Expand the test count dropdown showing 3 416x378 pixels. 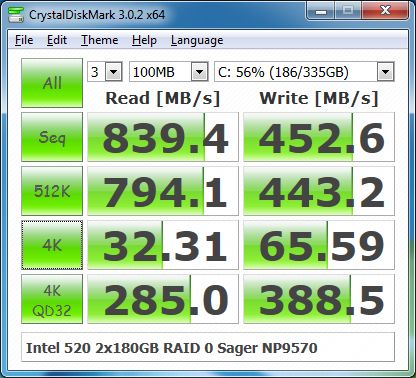pyautogui.click(x=114, y=71)
